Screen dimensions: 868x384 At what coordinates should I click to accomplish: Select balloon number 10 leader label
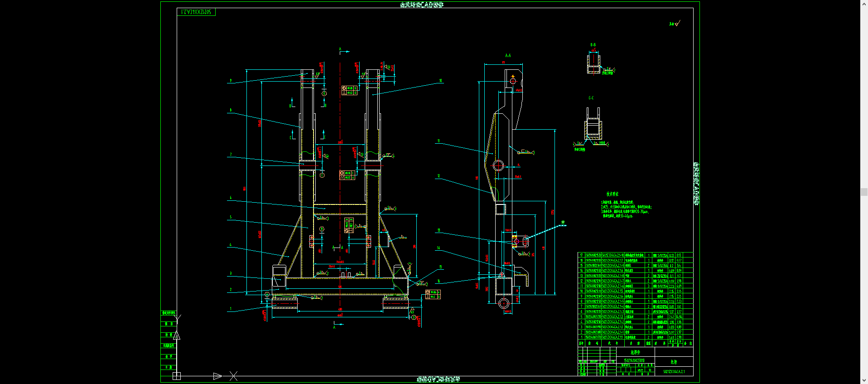(441, 81)
